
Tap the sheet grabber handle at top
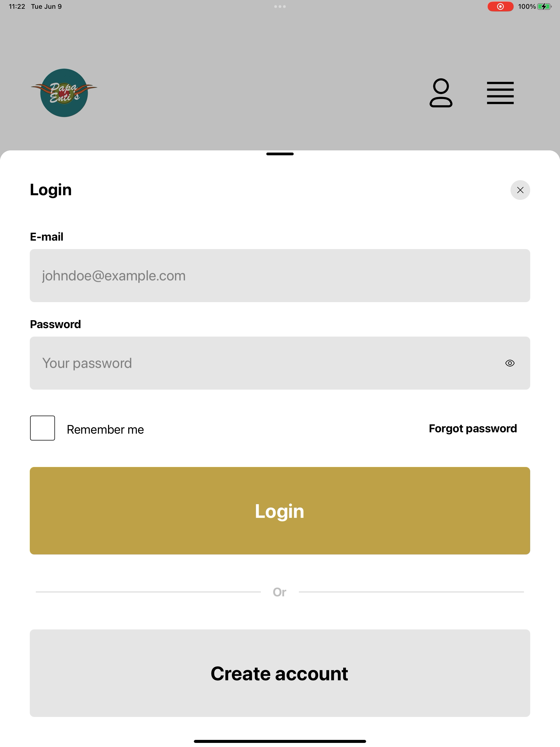280,154
